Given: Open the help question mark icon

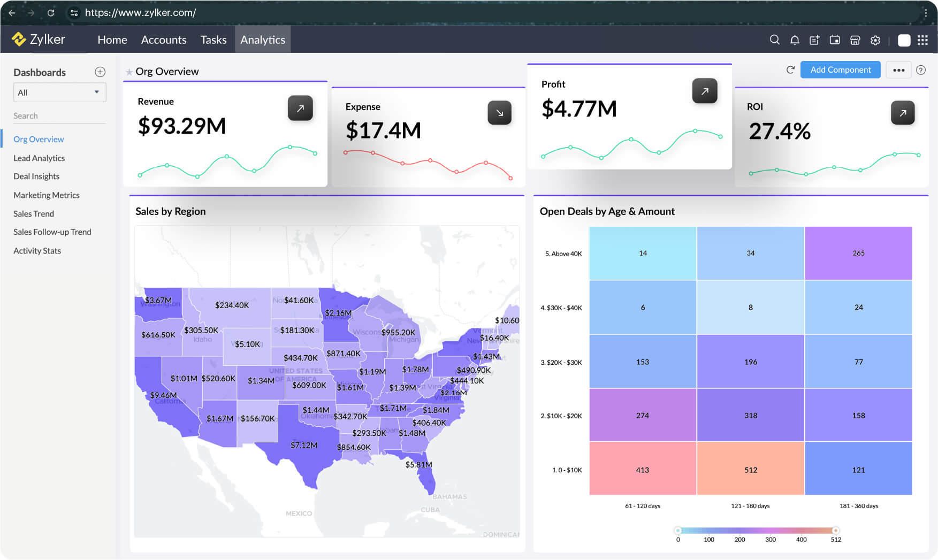Looking at the screenshot, I should click(921, 70).
